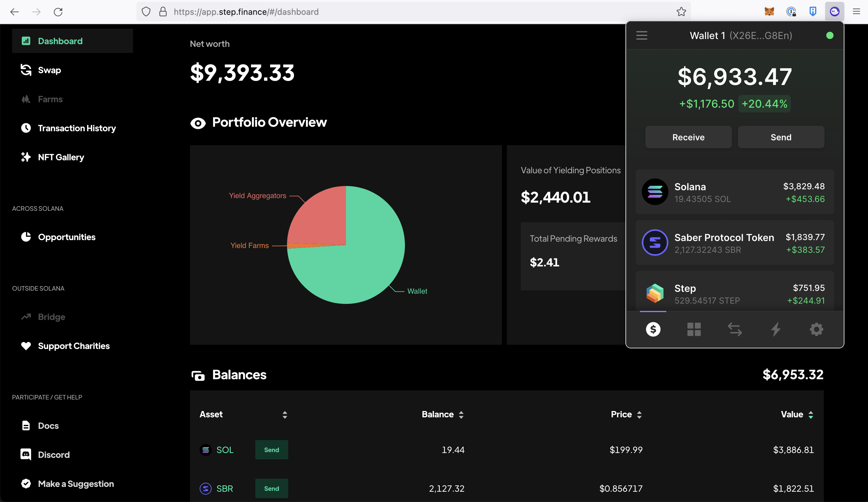Click the tracking protection shield icon
This screenshot has height=502, width=868.
tap(146, 12)
